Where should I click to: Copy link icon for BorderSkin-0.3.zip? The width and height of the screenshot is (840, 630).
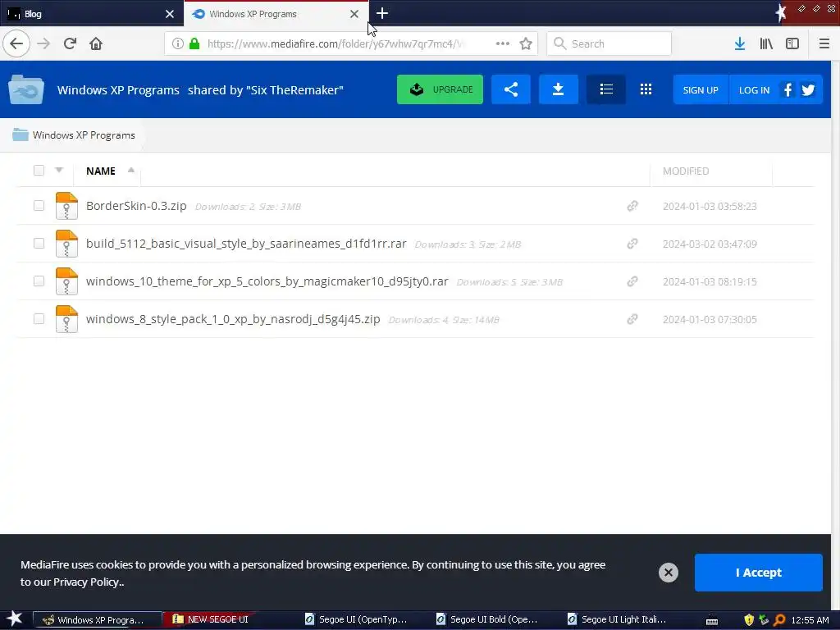(632, 206)
